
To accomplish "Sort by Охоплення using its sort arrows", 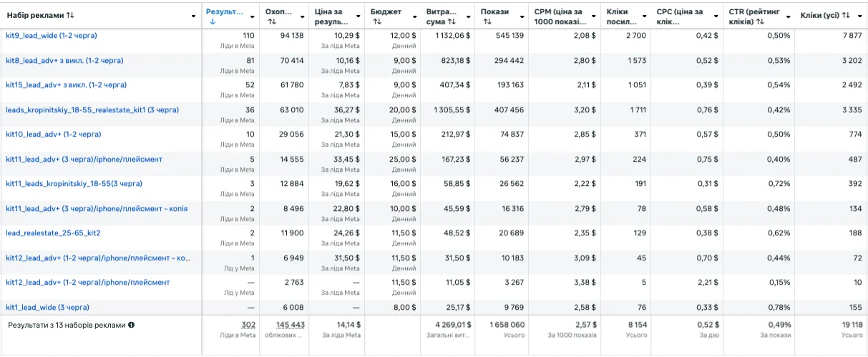I will tap(271, 21).
